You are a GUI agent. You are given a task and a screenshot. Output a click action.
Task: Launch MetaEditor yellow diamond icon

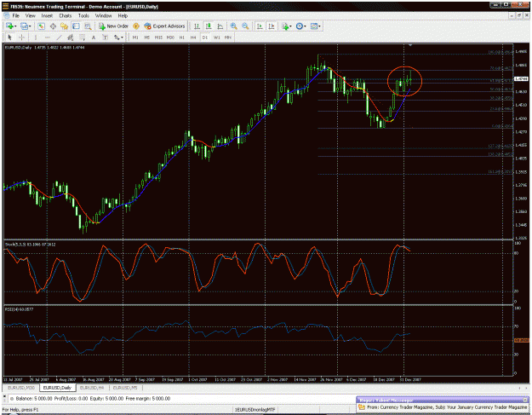pyautogui.click(x=136, y=26)
